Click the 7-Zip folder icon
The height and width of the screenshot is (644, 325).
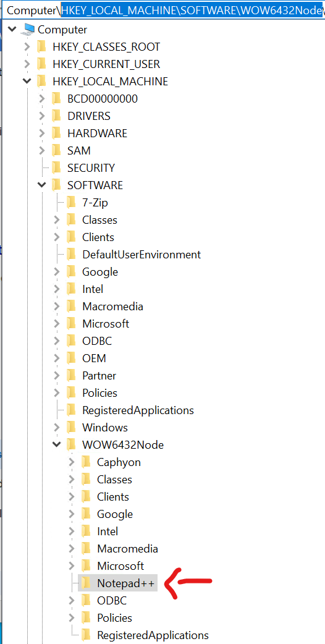point(72,202)
